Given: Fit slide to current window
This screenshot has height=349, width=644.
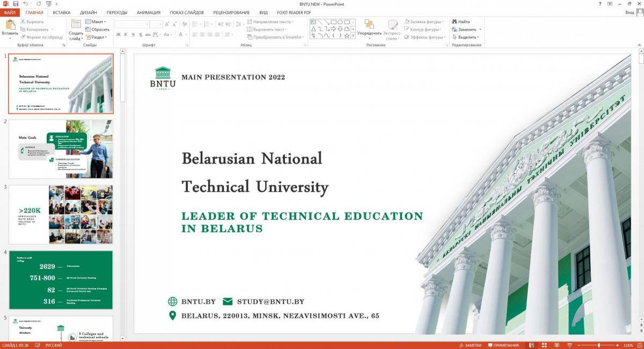Looking at the screenshot, I should point(639,345).
